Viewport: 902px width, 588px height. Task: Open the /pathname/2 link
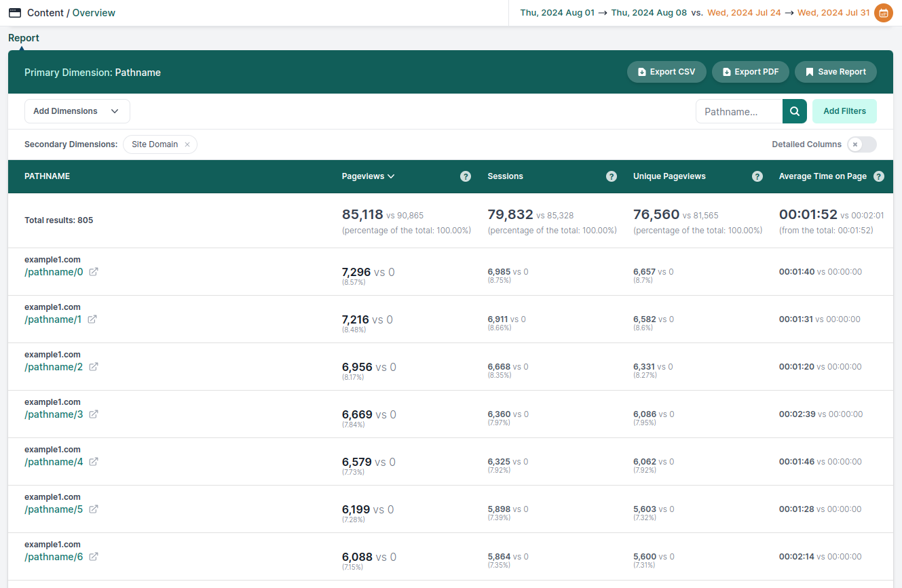click(54, 367)
